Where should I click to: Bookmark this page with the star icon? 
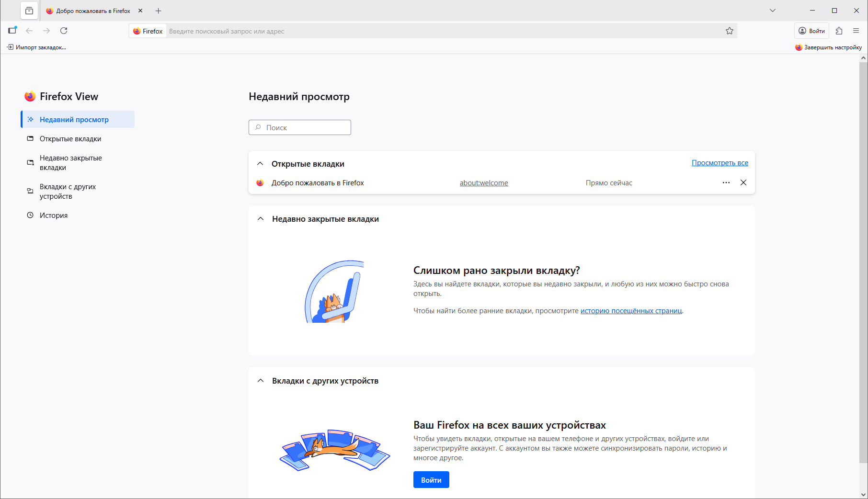pos(730,31)
